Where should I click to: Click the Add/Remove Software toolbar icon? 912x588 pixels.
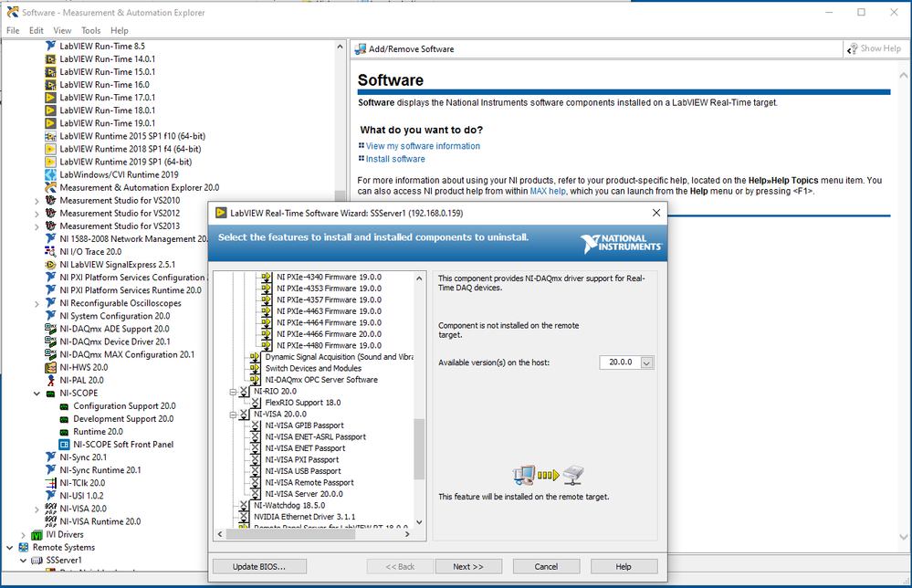360,48
